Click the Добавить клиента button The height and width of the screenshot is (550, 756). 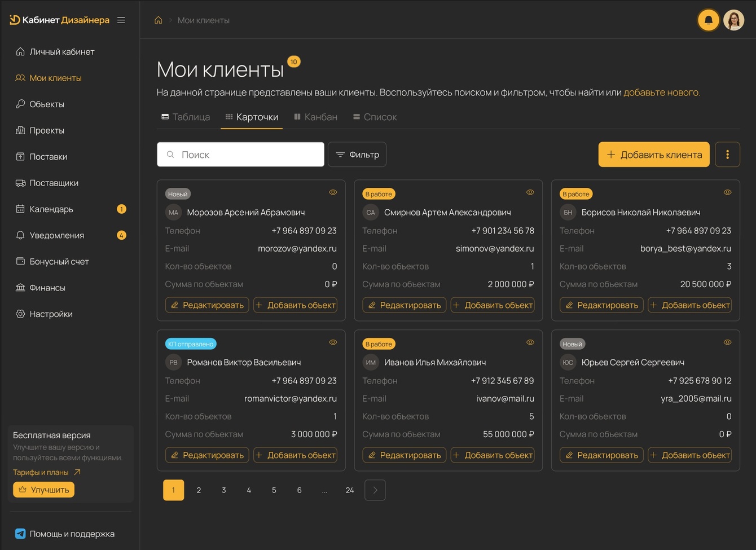click(654, 155)
